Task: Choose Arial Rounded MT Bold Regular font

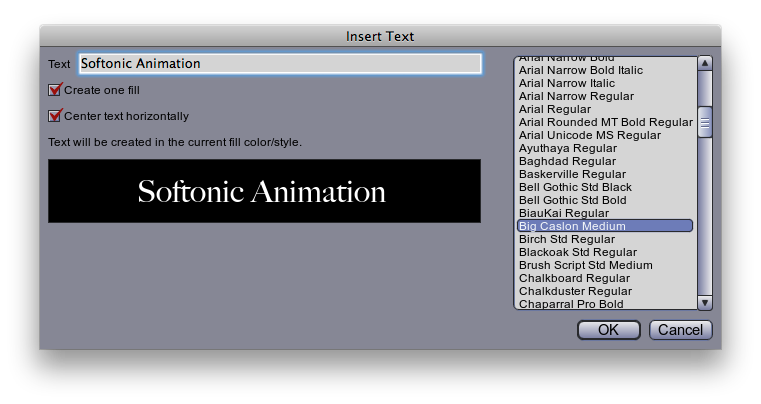Action: [605, 122]
